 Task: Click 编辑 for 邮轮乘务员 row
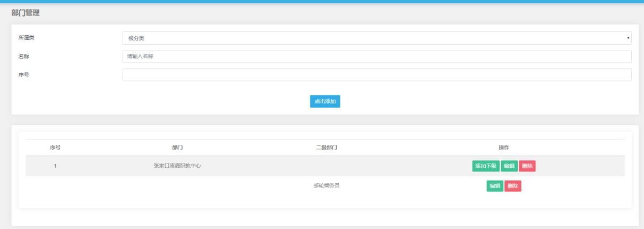(495, 186)
